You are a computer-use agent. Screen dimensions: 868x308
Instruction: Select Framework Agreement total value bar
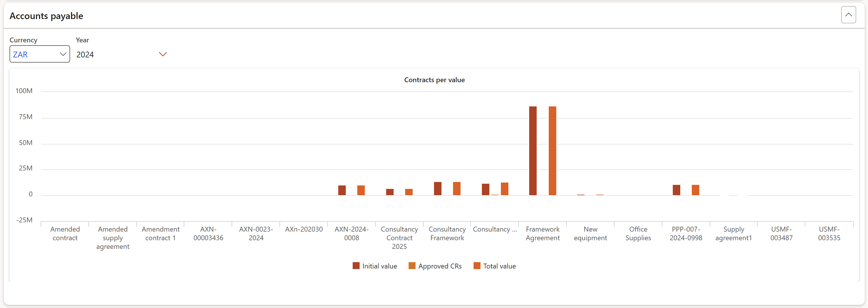(552, 151)
